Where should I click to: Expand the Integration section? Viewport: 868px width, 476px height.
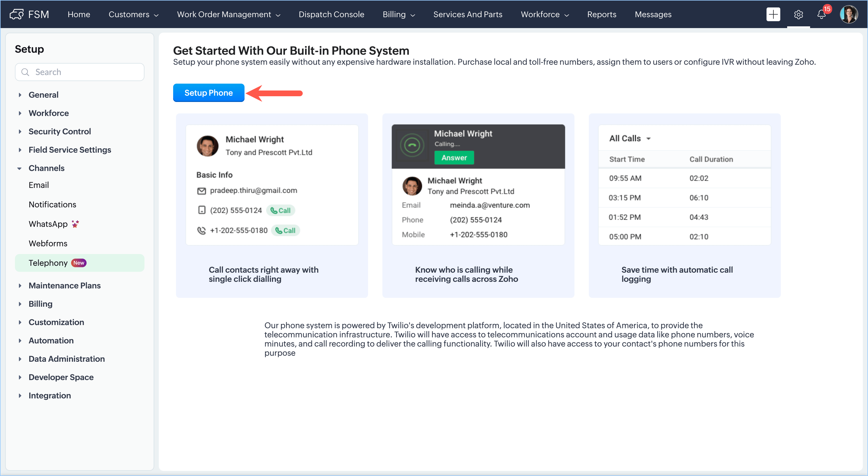(x=50, y=396)
